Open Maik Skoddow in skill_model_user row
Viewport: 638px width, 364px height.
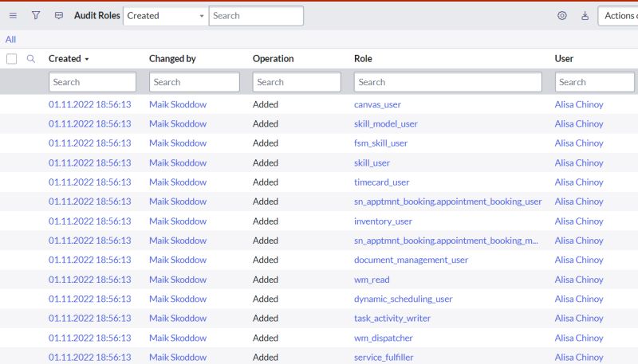point(178,124)
